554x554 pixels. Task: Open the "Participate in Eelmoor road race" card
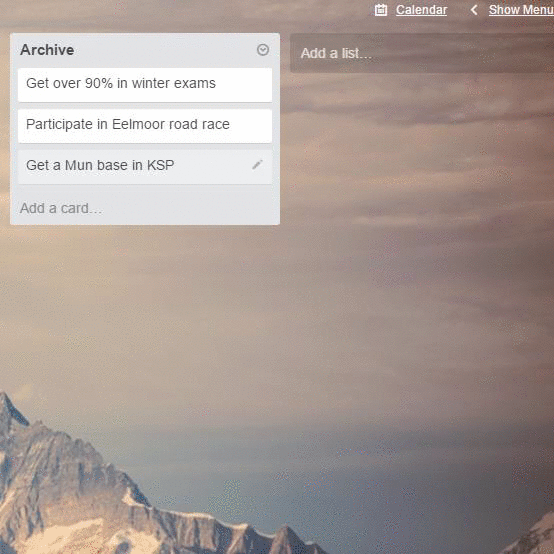[145, 126]
